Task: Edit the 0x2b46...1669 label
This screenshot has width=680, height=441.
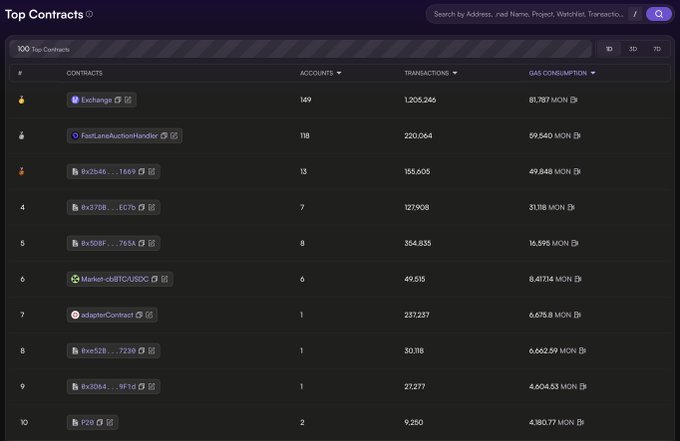Action: (x=151, y=172)
